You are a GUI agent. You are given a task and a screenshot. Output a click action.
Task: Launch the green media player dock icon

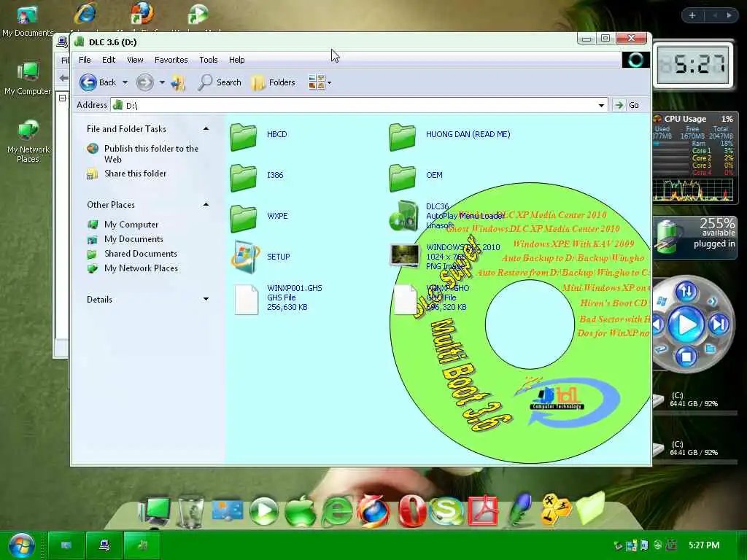(263, 511)
